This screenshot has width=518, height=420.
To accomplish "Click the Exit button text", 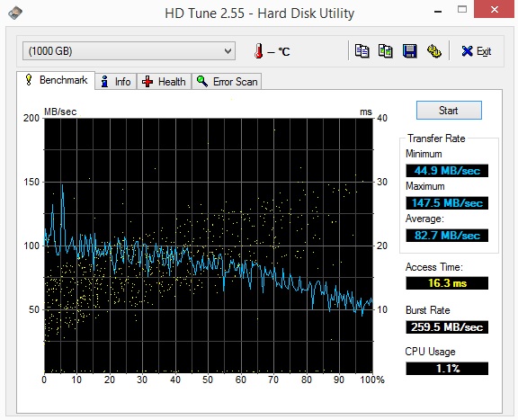I will (484, 51).
